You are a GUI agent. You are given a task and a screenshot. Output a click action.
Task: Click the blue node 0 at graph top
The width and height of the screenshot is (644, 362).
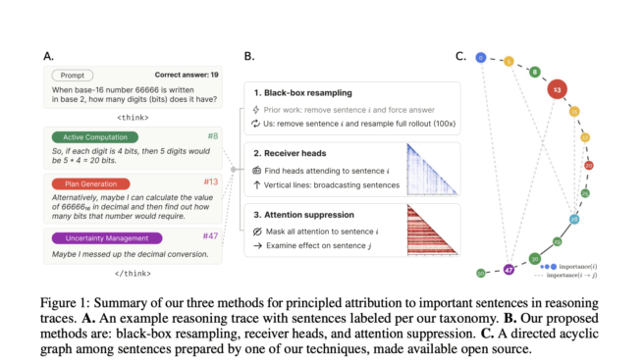481,58
